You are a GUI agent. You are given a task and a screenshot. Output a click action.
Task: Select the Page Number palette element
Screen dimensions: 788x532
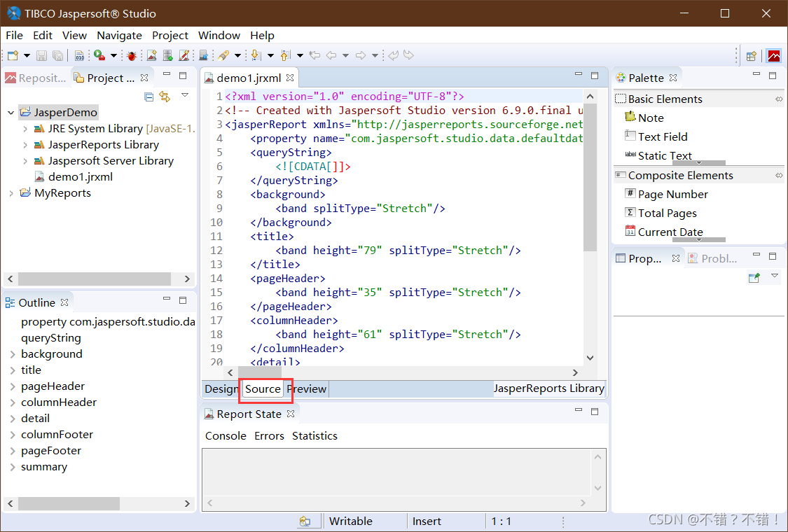[666, 194]
